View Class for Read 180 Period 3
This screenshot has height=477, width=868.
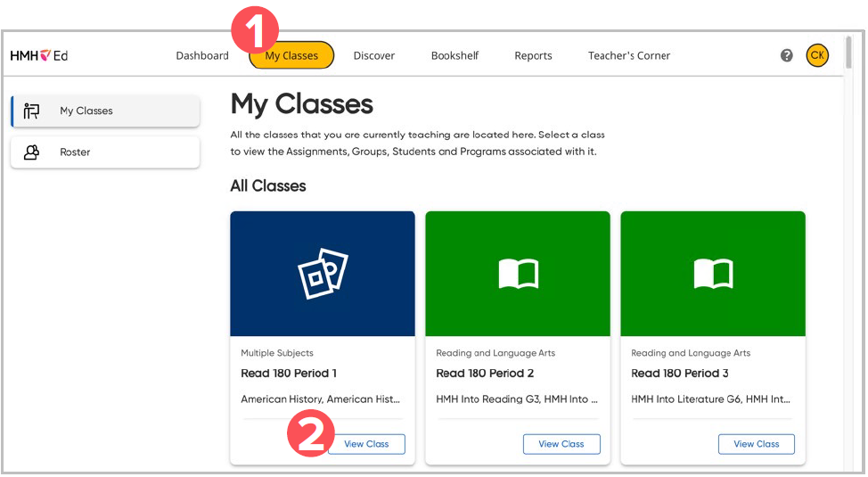[757, 444]
